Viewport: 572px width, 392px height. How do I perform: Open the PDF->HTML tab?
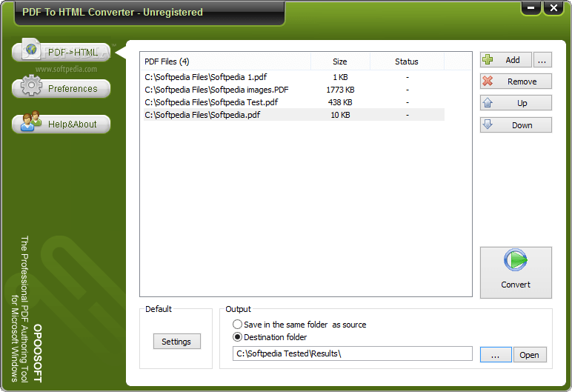coord(61,52)
